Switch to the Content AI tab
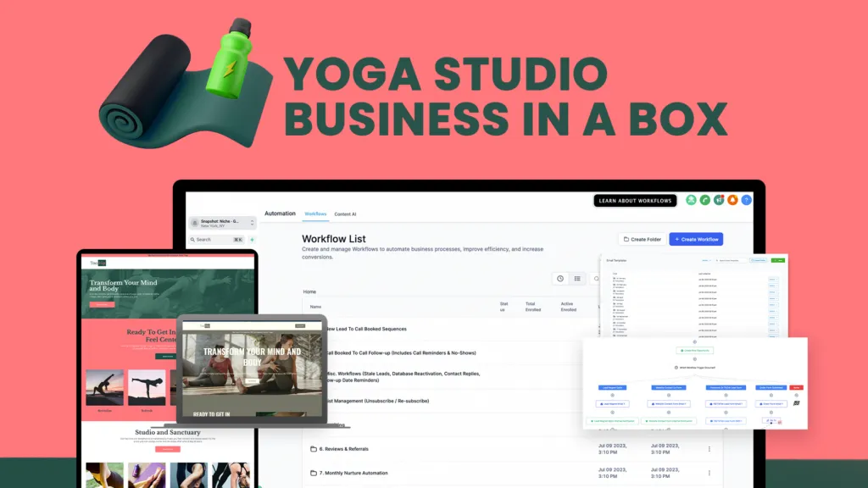This screenshot has width=868, height=488. coord(346,214)
